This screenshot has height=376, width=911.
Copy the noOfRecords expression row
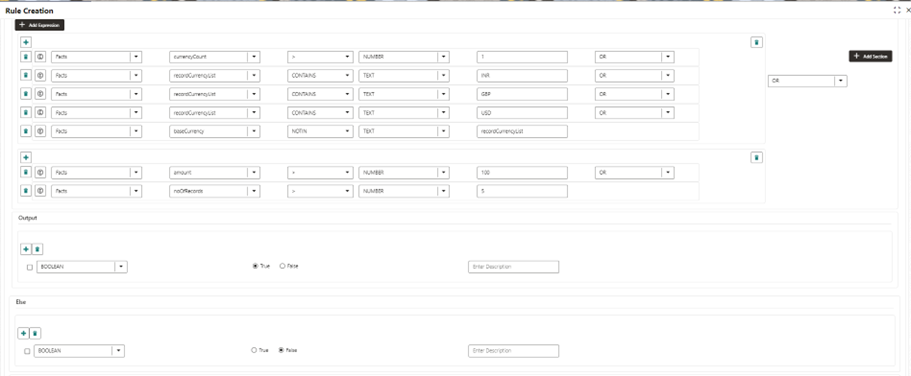pyautogui.click(x=40, y=191)
